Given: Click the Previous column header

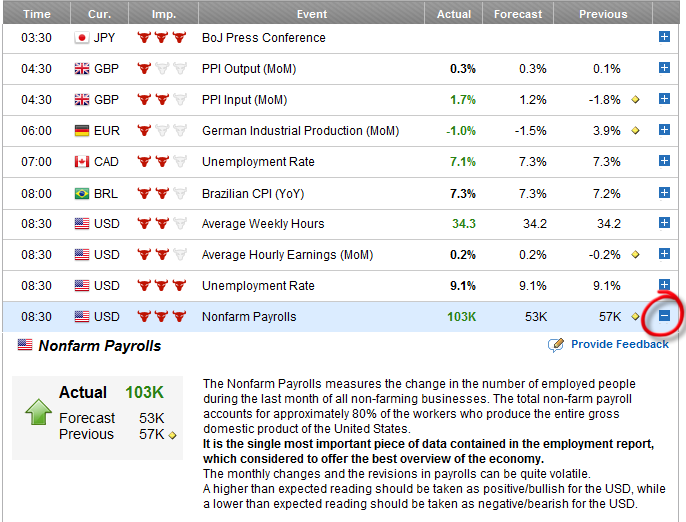Looking at the screenshot, I should 603,14.
